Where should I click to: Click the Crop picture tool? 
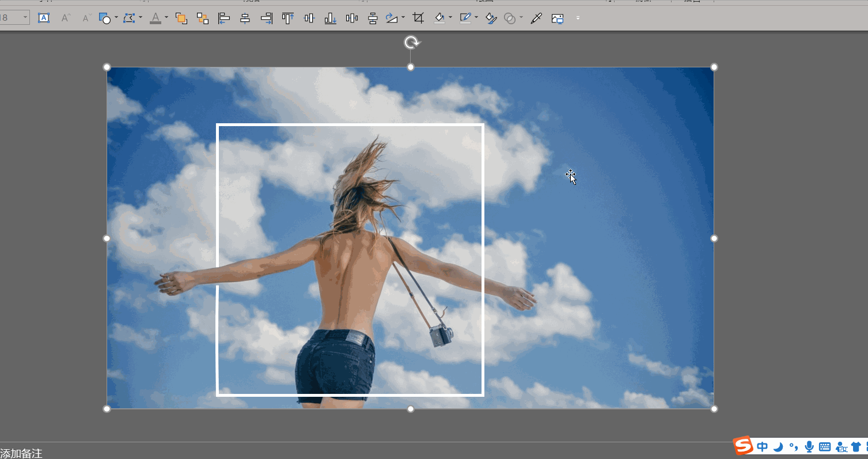tap(419, 18)
